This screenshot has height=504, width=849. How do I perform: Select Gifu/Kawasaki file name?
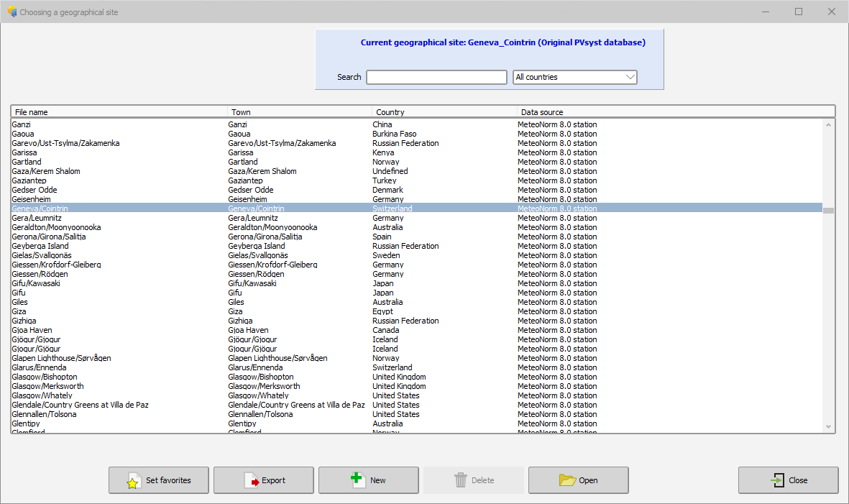point(36,284)
